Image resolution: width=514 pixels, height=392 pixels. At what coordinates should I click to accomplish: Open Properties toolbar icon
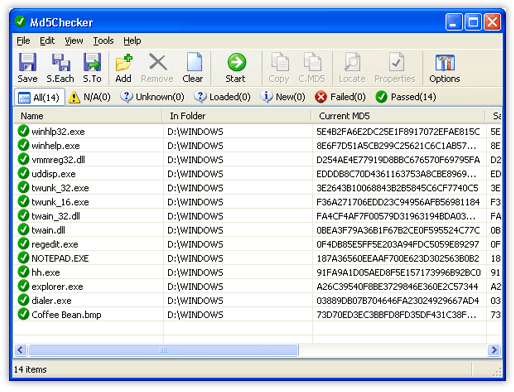point(396,62)
